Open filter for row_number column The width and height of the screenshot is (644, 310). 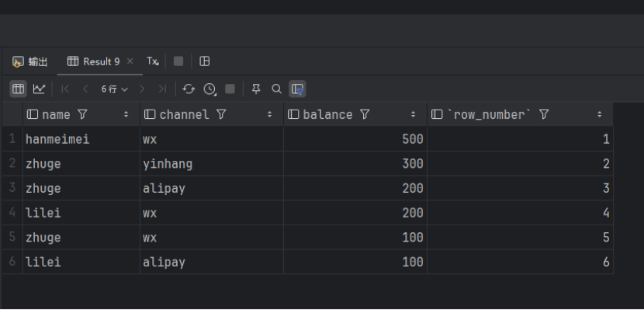(x=544, y=114)
